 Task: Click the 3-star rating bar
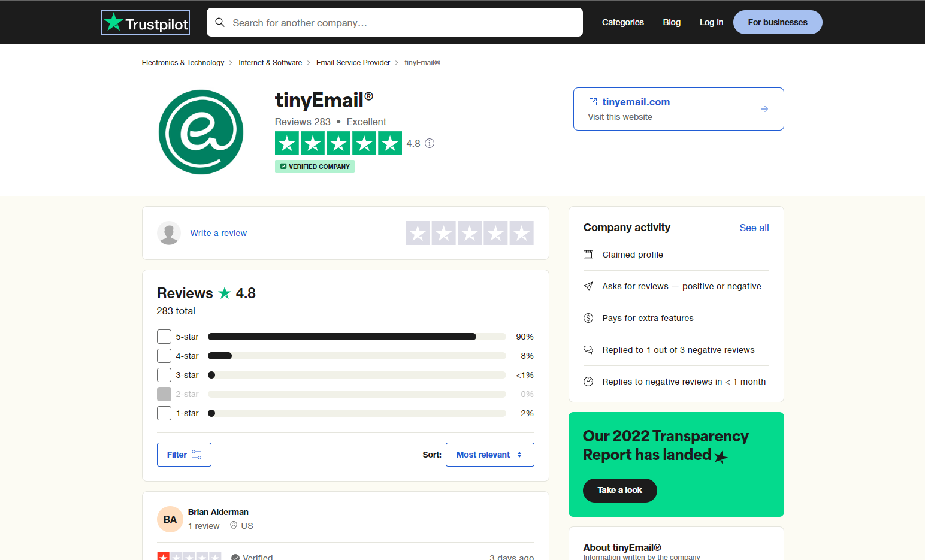357,375
